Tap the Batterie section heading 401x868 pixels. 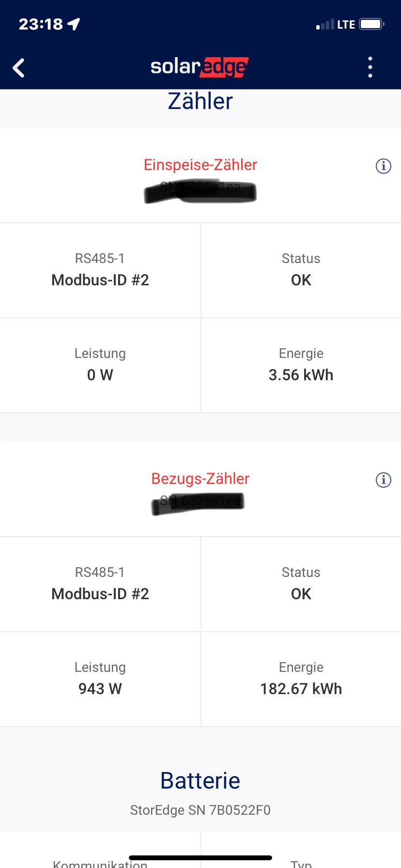coord(200,780)
